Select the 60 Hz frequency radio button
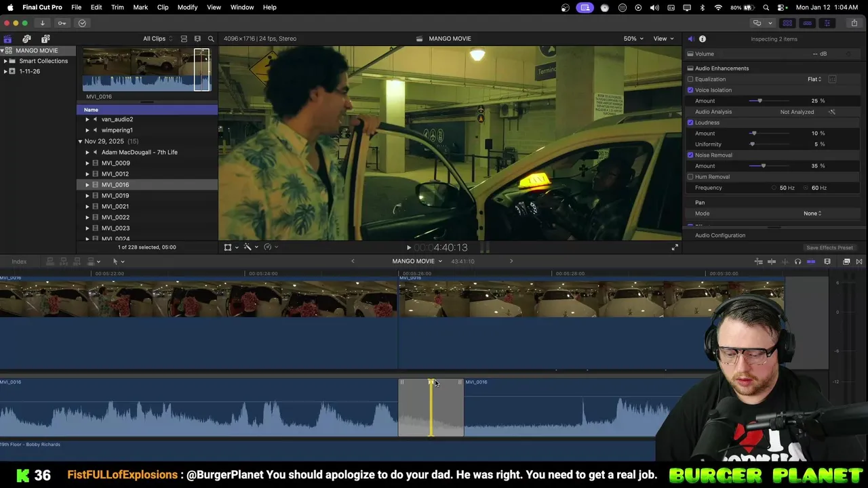 [806, 188]
